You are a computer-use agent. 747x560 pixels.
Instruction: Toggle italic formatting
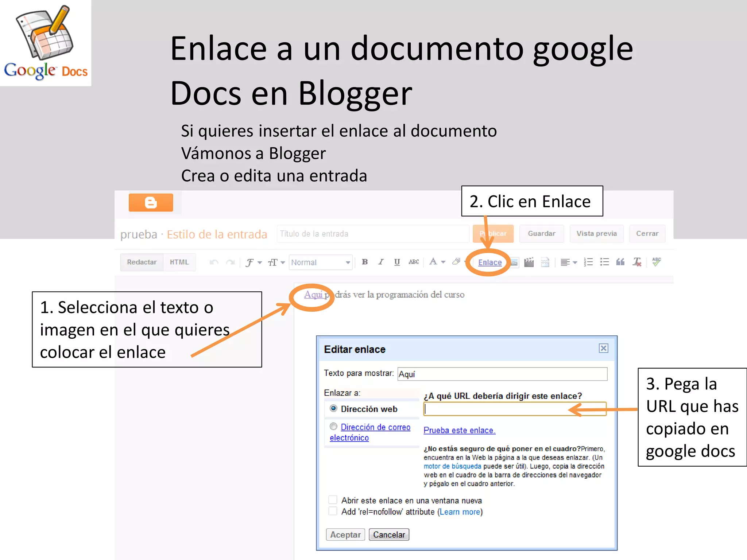coord(381,262)
